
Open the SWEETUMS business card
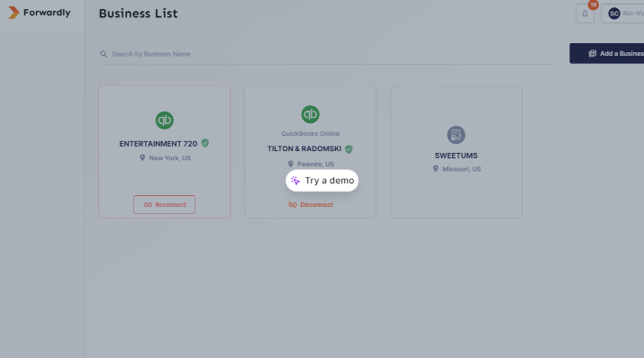coord(456,152)
